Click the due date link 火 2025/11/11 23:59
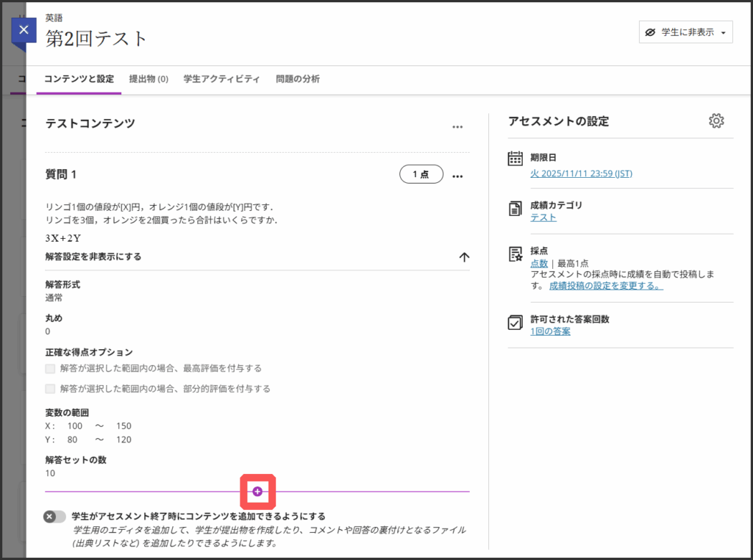 (x=581, y=173)
